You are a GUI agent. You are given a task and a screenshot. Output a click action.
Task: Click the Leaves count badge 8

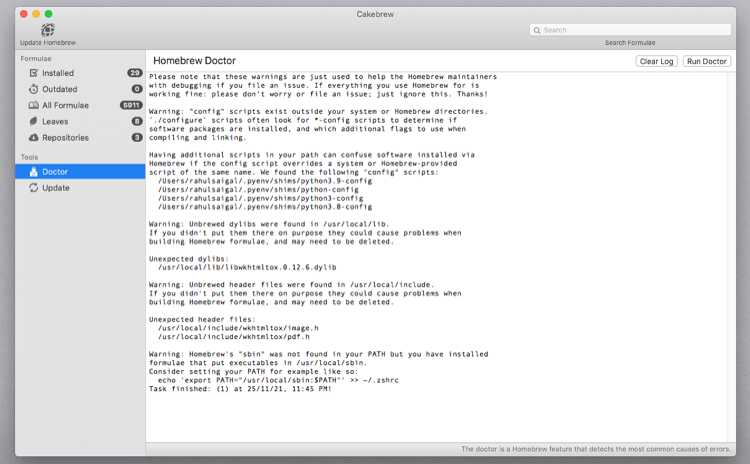click(137, 122)
